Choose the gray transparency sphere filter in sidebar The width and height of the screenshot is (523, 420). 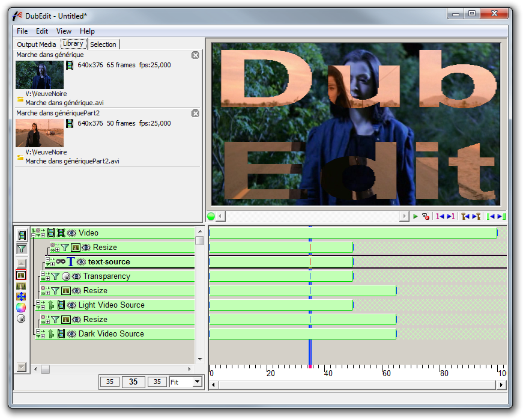21,318
